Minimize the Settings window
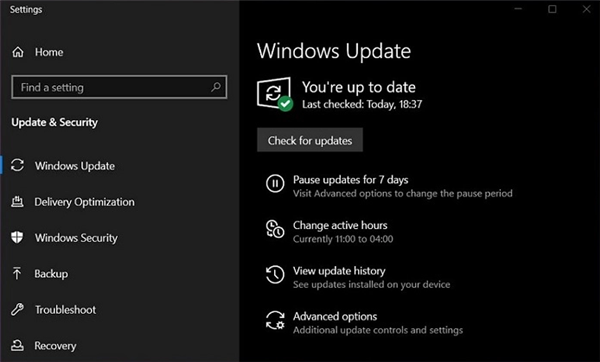The image size is (600, 362). point(518,9)
